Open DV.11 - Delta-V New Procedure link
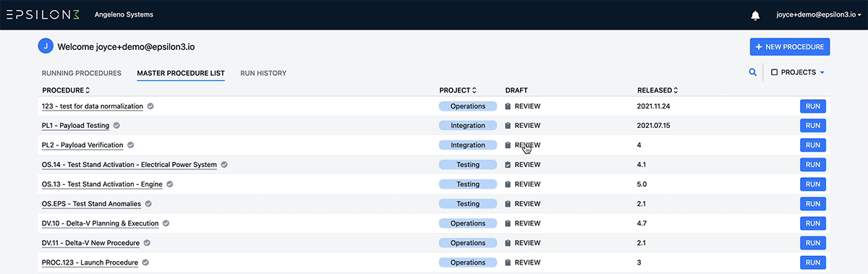This screenshot has height=274, width=868. coord(91,243)
